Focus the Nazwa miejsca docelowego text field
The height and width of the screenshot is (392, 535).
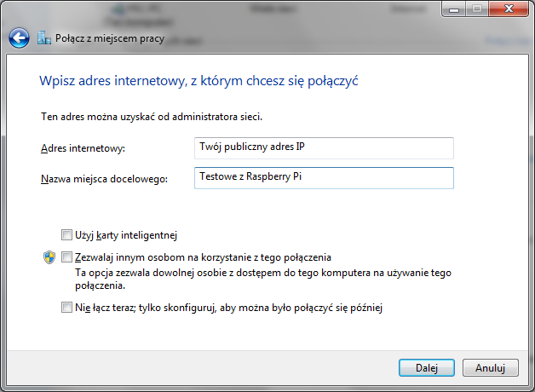(324, 177)
